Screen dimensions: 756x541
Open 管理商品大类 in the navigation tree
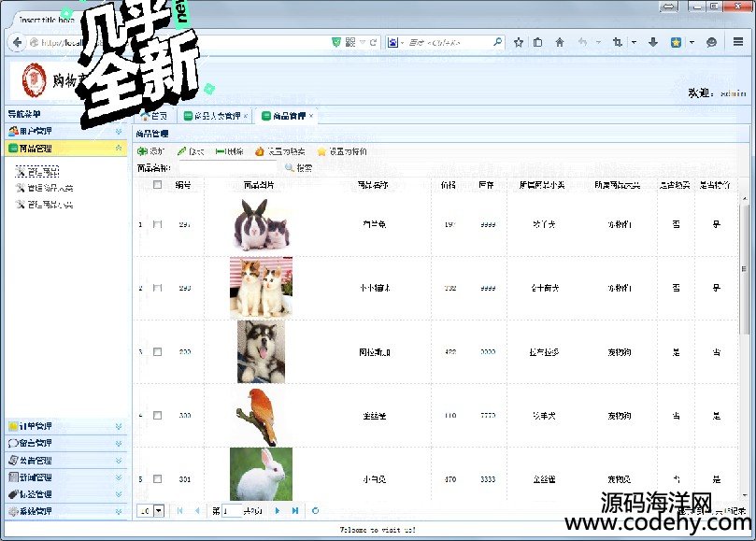tap(44, 188)
